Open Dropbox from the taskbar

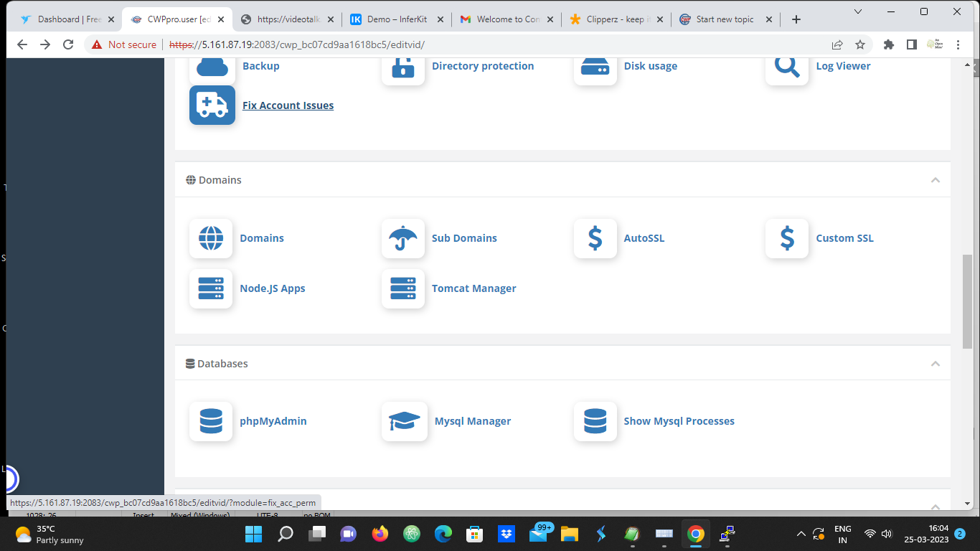point(507,534)
